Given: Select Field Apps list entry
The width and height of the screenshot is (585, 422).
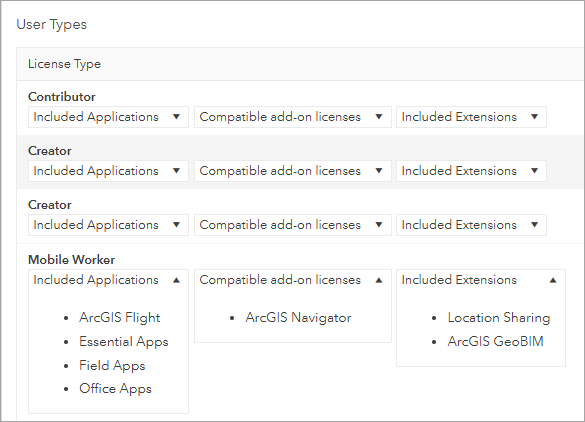Looking at the screenshot, I should pos(112,366).
